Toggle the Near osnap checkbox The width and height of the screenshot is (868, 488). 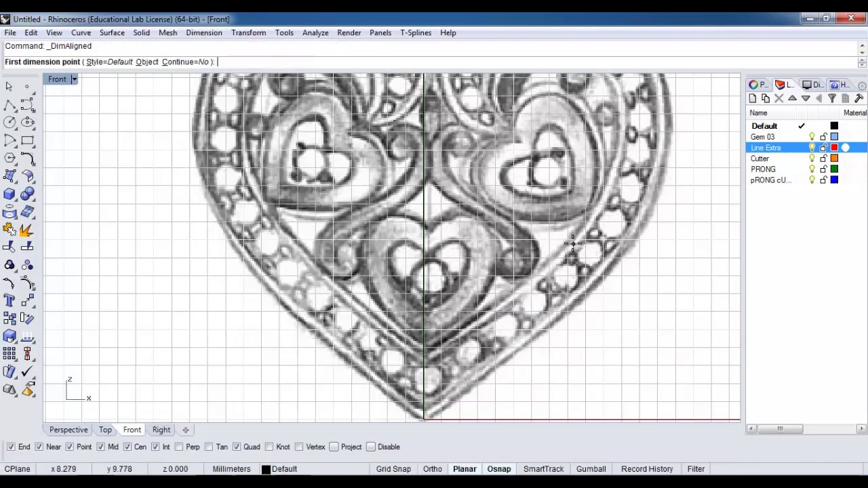tap(39, 447)
